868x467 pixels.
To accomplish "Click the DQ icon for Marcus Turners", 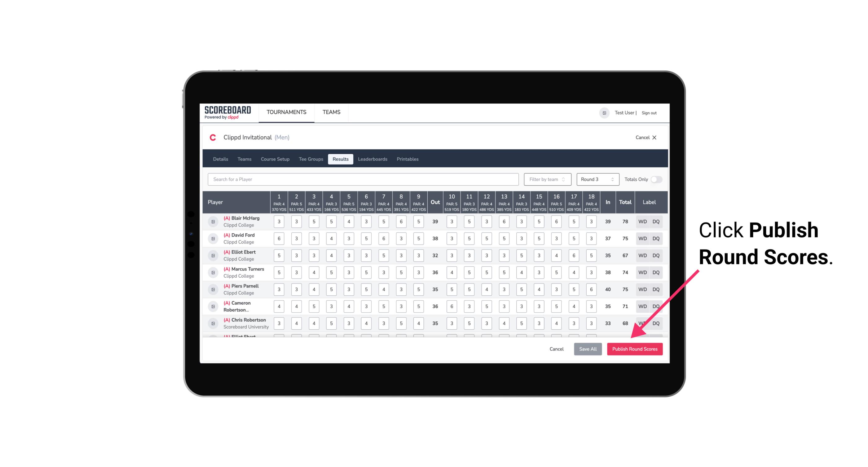I will coord(656,272).
